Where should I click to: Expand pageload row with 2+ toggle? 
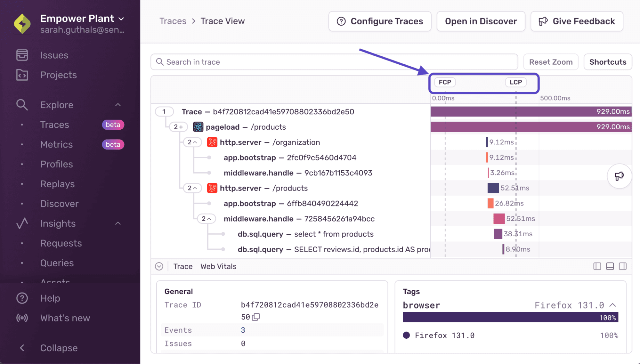[x=178, y=127]
